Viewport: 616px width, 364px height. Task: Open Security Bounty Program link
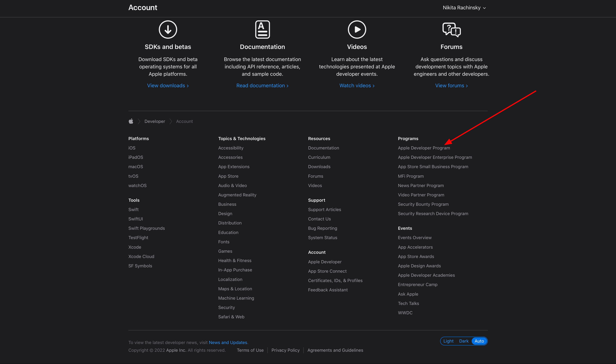click(x=423, y=204)
